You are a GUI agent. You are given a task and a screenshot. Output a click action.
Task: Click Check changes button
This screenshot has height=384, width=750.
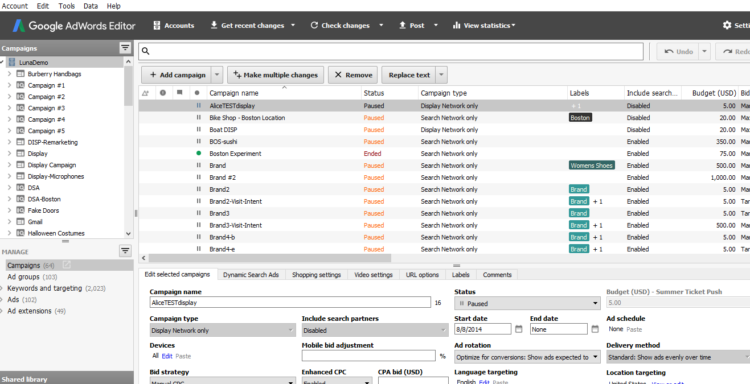(340, 25)
